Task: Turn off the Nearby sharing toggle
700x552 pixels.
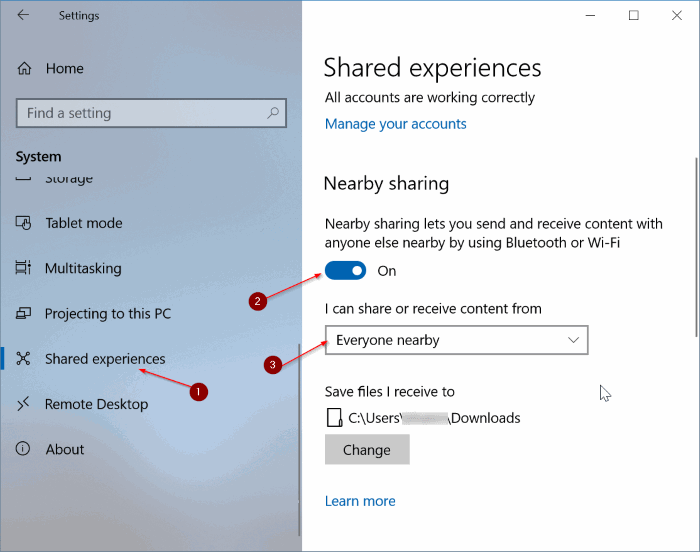Action: (x=346, y=270)
